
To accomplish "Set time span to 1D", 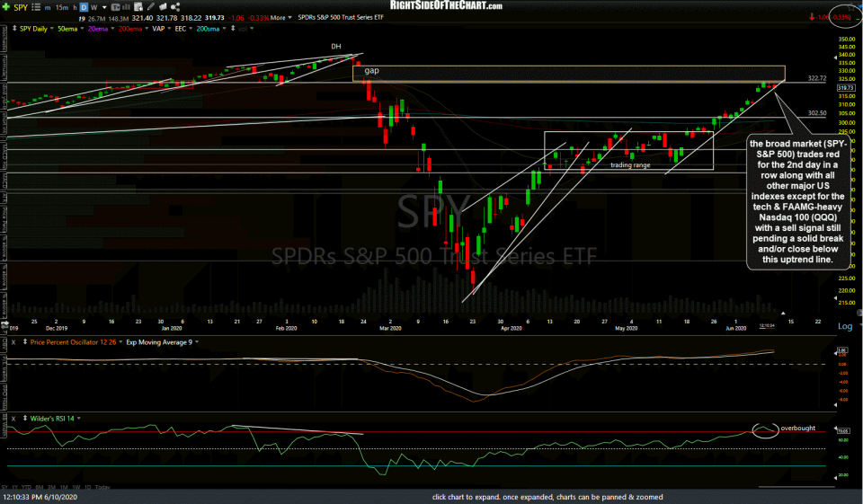I will [87, 488].
